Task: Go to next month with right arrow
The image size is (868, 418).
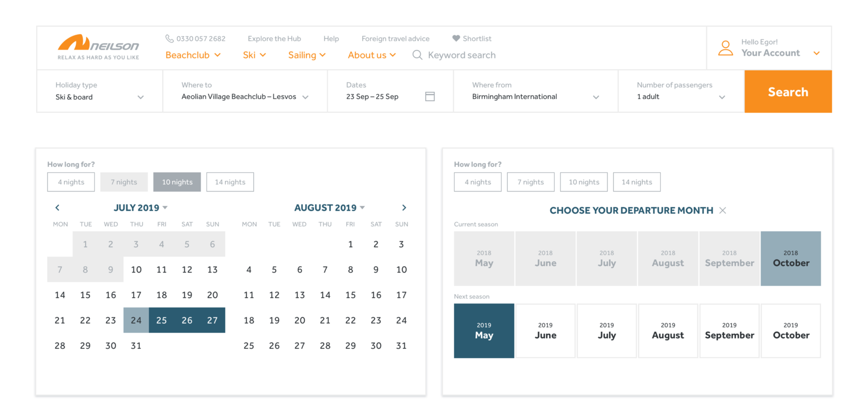Action: pos(404,207)
